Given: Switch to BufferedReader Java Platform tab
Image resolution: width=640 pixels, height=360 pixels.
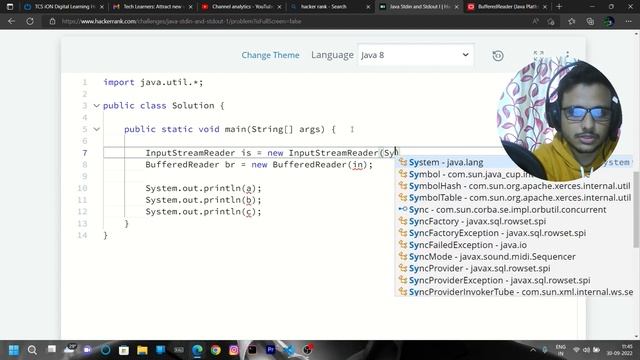Looking at the screenshot, I should 506,7.
